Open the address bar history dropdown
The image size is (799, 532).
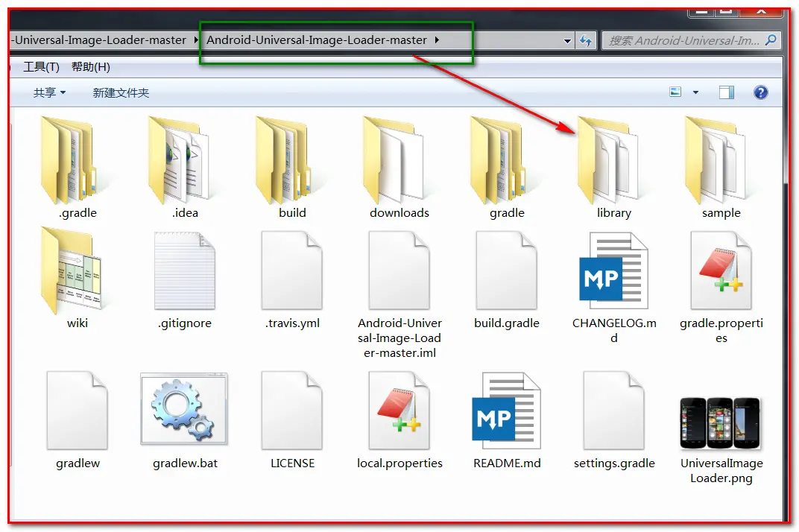(567, 41)
